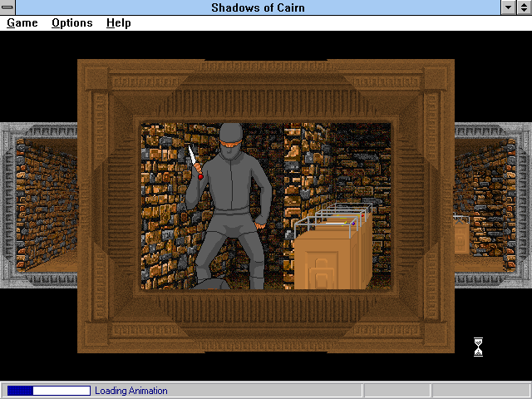Click the hourglass icon
The image size is (532, 399).
[478, 347]
